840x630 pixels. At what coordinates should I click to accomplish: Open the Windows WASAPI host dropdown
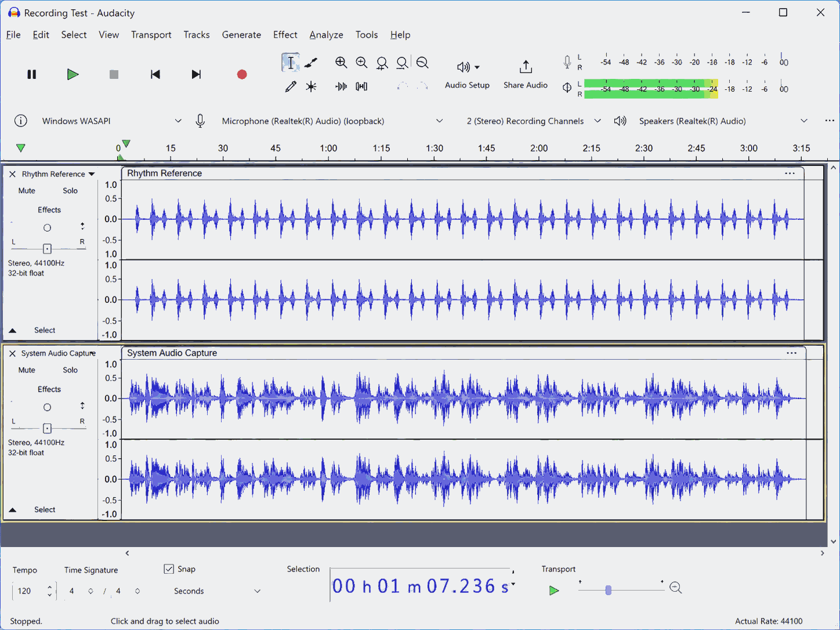pos(112,121)
